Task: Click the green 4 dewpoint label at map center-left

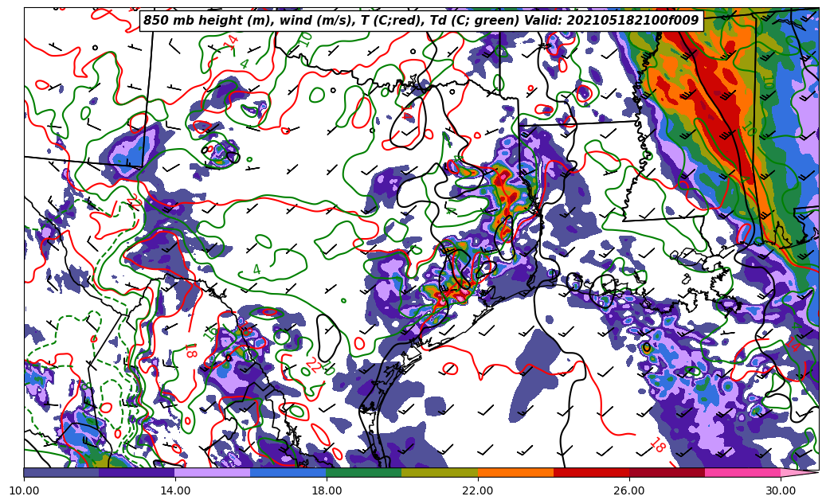Action: click(256, 270)
